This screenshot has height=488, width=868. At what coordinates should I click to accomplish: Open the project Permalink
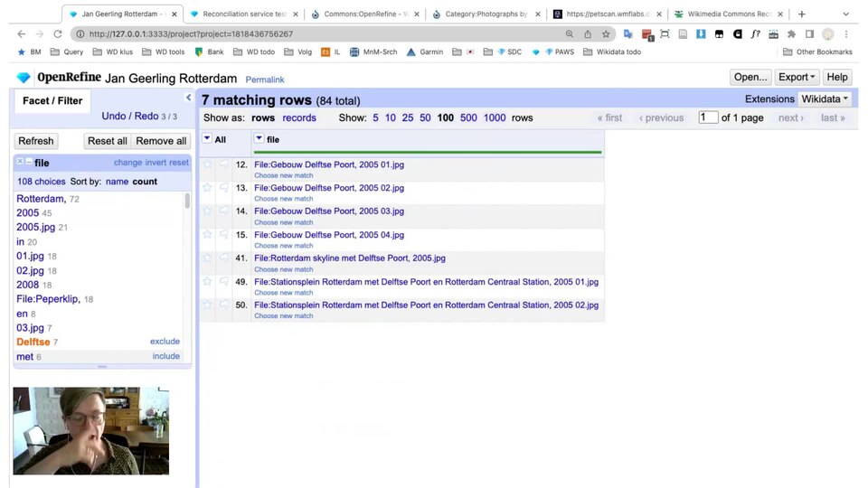[x=265, y=80]
